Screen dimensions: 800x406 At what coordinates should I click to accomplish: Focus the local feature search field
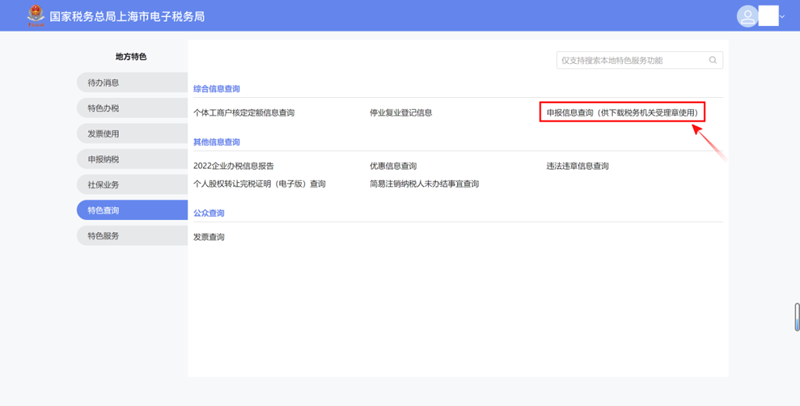632,61
